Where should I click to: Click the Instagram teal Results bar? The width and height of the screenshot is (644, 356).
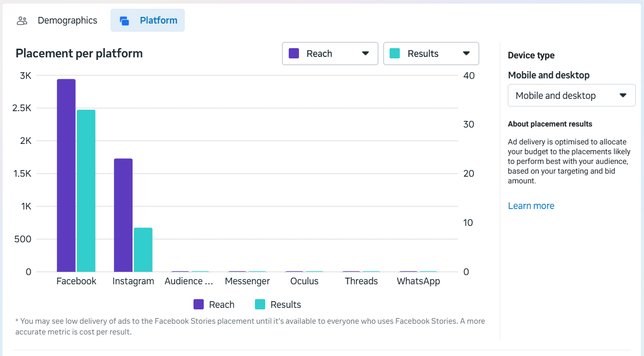(x=143, y=249)
